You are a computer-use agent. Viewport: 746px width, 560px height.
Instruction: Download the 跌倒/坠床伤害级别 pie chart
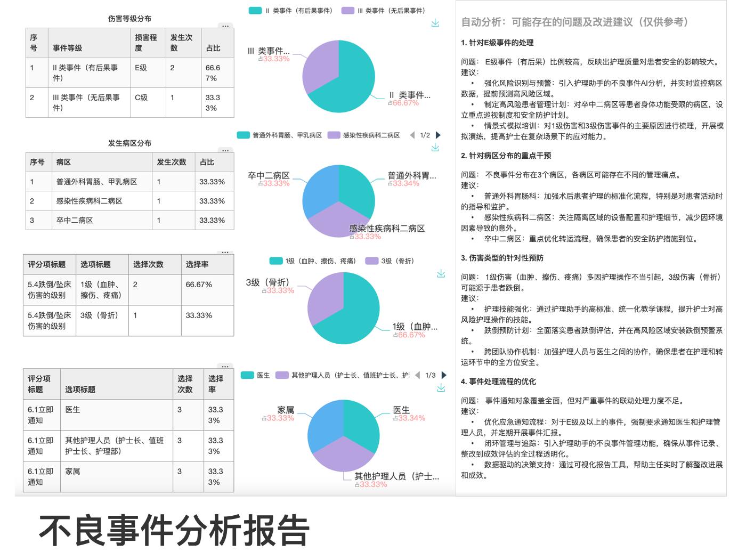coord(441,273)
